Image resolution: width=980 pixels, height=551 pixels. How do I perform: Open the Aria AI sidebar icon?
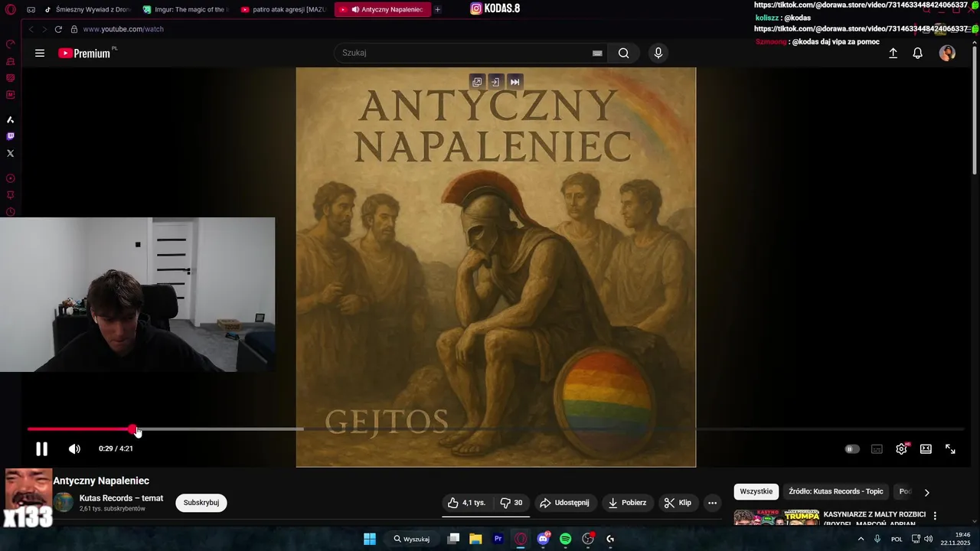(10, 119)
